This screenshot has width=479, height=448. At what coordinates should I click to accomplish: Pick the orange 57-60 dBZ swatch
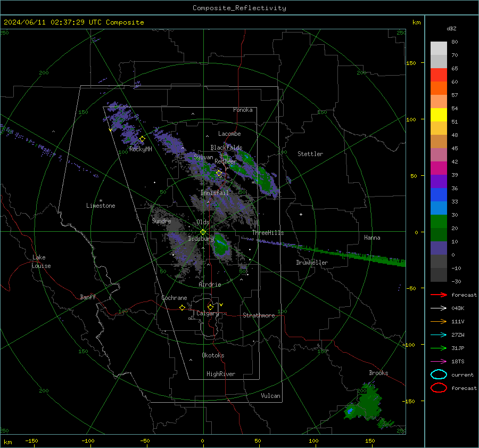(439, 88)
